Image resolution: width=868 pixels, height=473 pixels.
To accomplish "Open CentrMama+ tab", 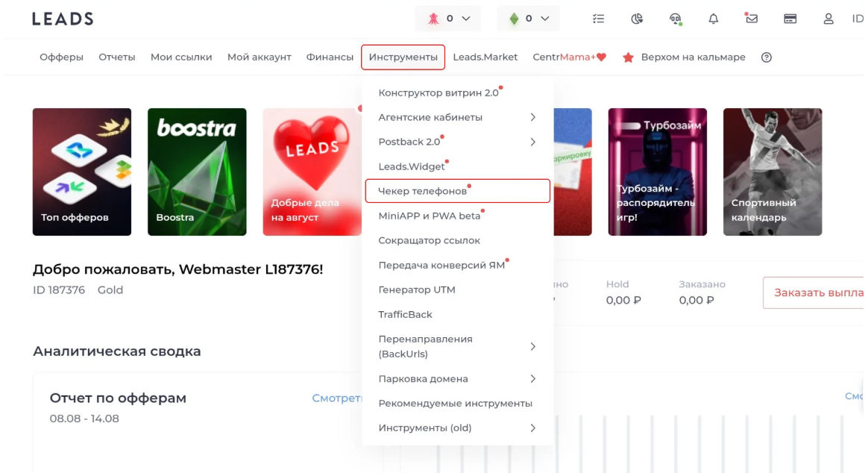I will pos(570,57).
